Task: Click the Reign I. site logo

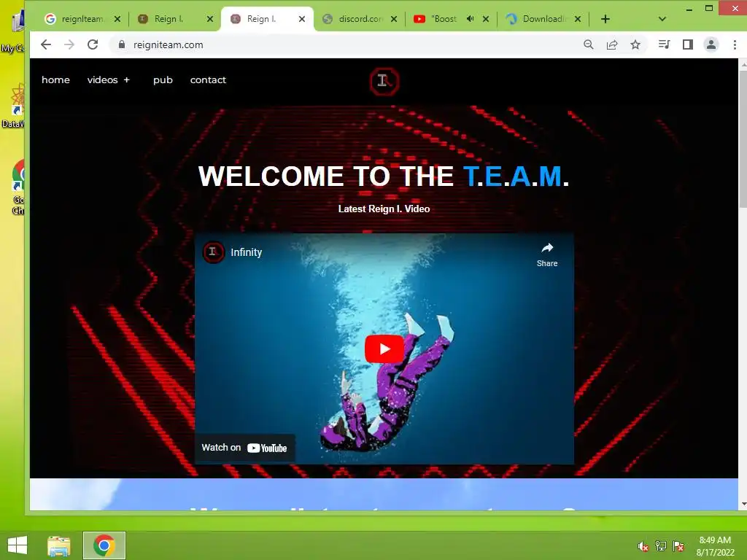Action: tap(384, 82)
